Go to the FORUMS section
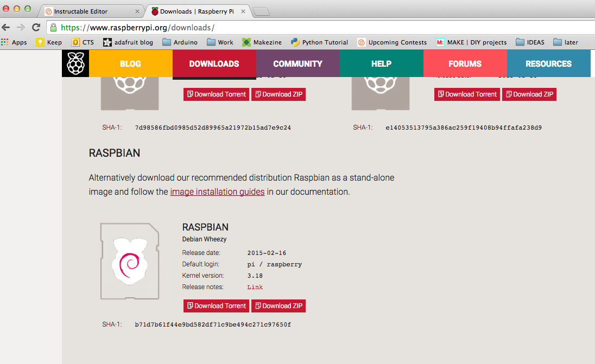Screen dimensions: 595x364 point(465,63)
